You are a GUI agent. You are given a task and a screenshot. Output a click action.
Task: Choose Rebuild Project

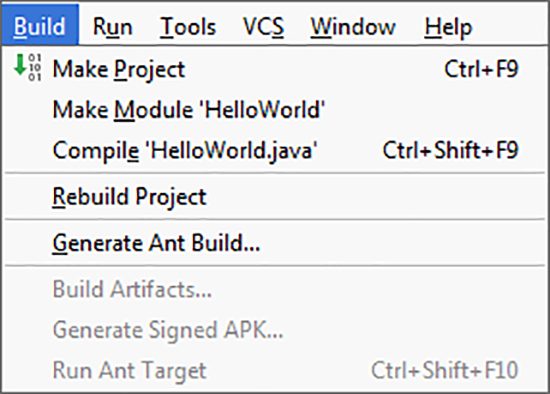click(275, 196)
